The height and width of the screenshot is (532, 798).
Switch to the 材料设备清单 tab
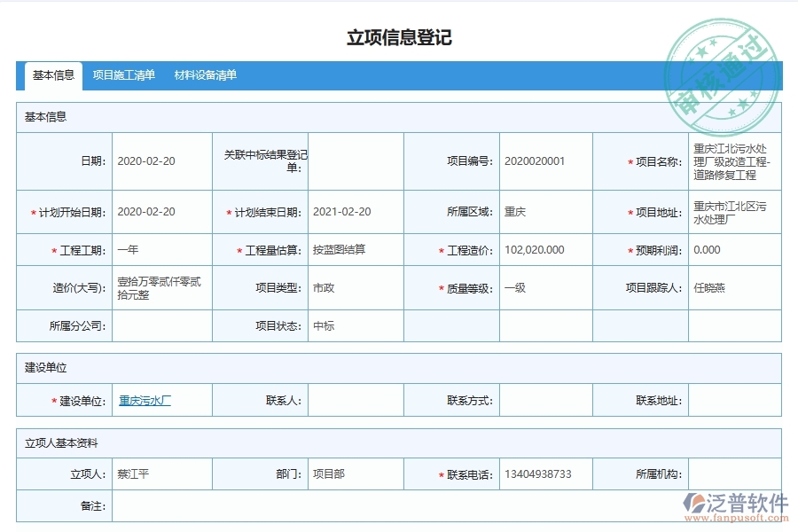[206, 75]
